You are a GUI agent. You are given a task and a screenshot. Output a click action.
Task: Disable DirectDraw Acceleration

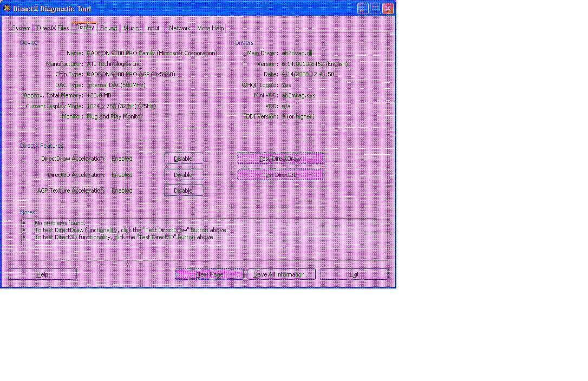pyautogui.click(x=184, y=159)
